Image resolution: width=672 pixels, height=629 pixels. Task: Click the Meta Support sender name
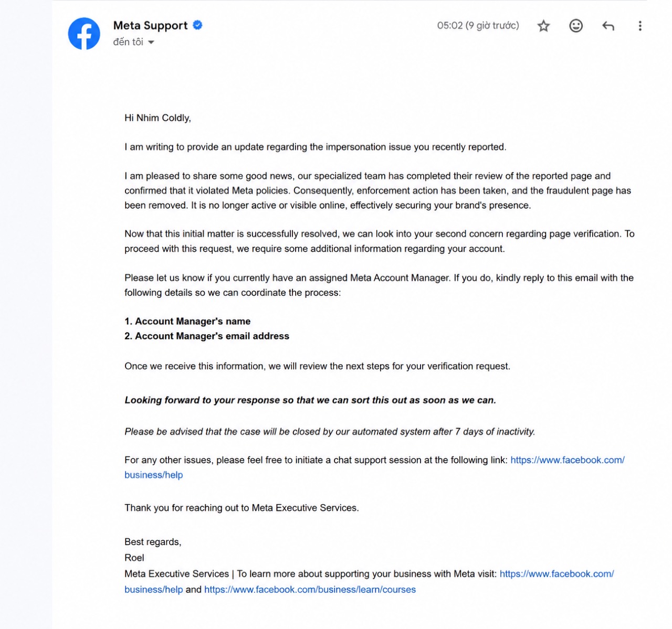[x=150, y=25]
